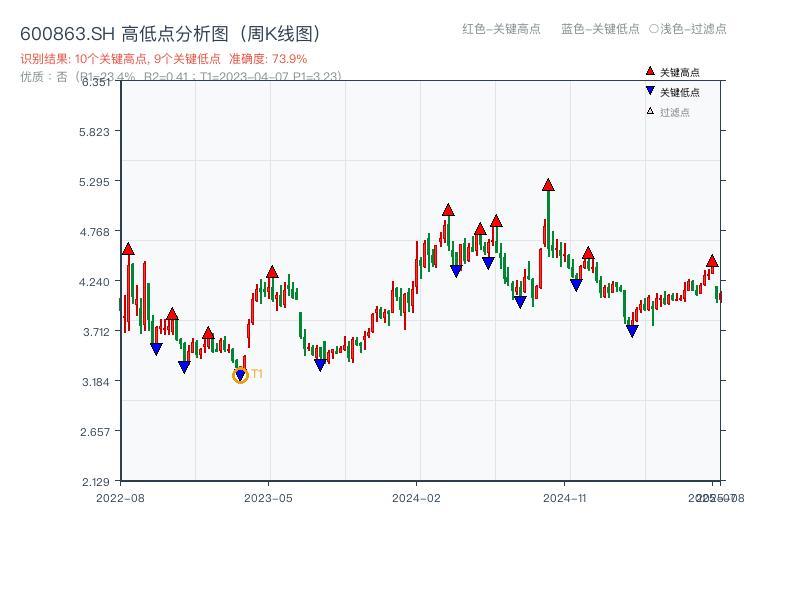800x600 pixels.
Task: Click the 2024-11 x-axis date label
Action: [564, 497]
